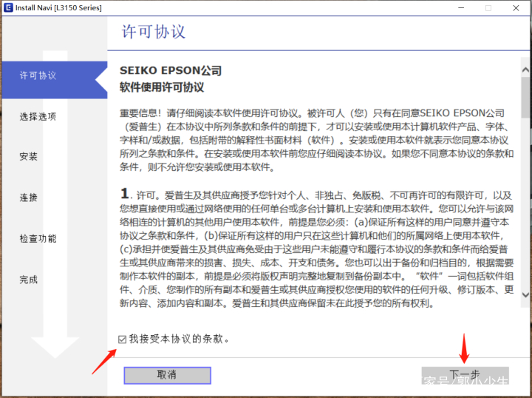This screenshot has height=398, width=532.
Task: Click the 软件使用许可协议 subtitle text
Action: (x=162, y=87)
